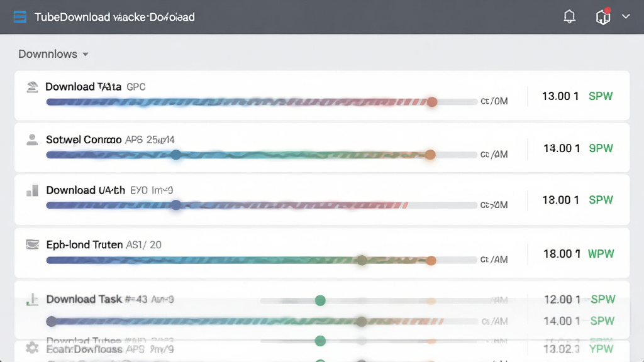644x362 pixels.
Task: Click the gear icon beside EoatrDownloass
Action: click(x=32, y=348)
